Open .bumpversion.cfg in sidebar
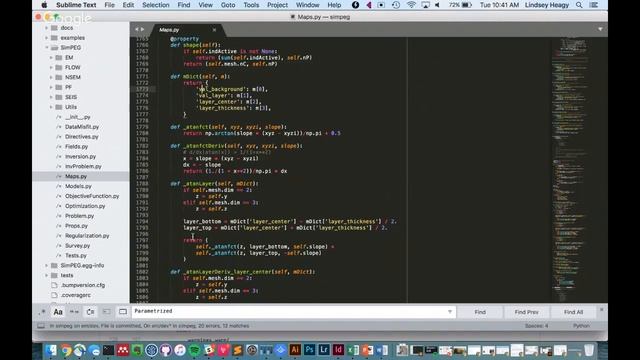 (x=83, y=285)
